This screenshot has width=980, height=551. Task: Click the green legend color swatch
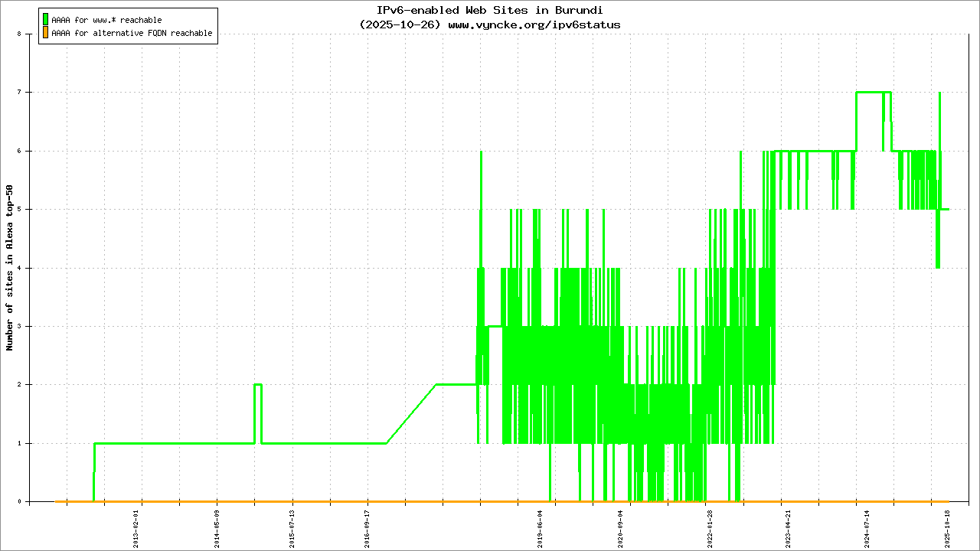click(45, 19)
